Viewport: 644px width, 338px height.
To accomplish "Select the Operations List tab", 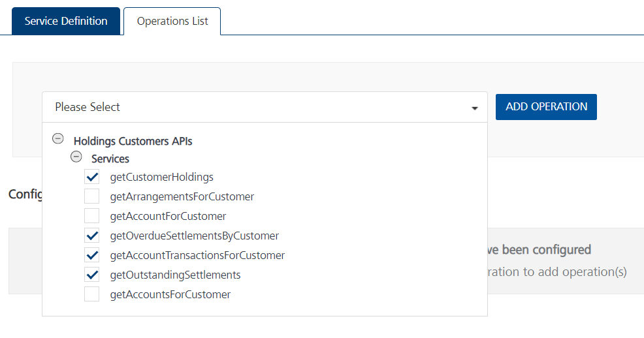I will click(x=172, y=22).
